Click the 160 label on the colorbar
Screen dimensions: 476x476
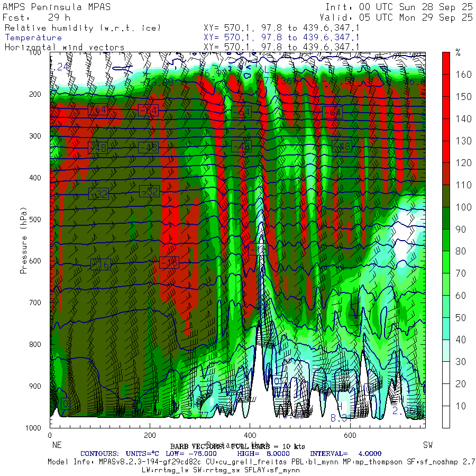(x=463, y=75)
